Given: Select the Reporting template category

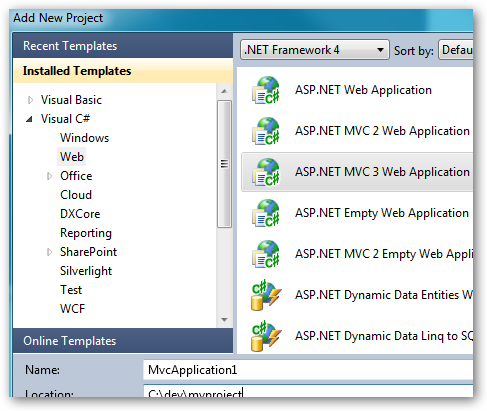Looking at the screenshot, I should (86, 233).
